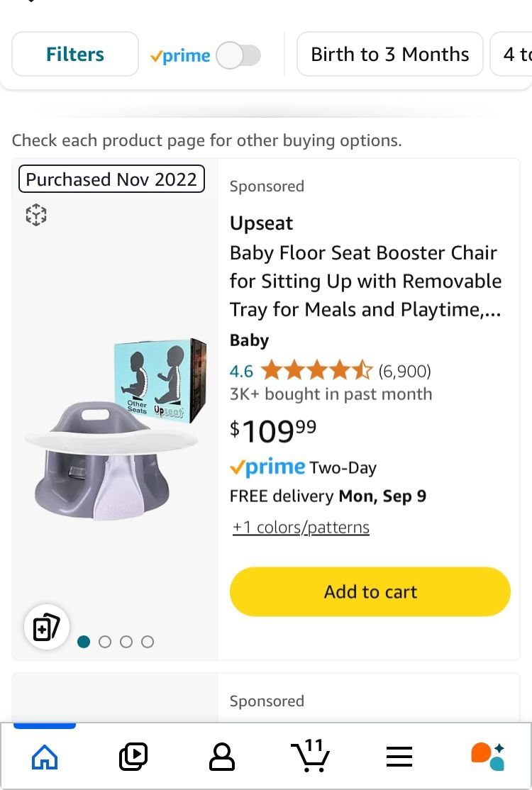Open the +1 colors/patterns link

click(300, 527)
